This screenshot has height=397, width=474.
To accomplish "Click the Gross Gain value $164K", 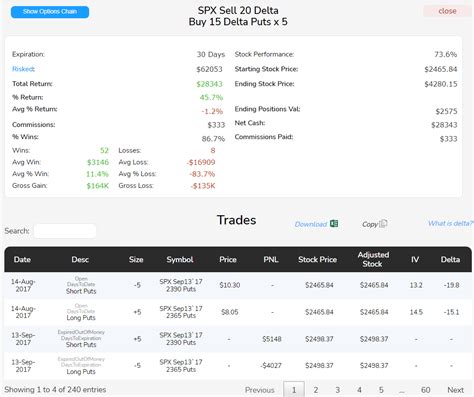I will pos(98,186).
